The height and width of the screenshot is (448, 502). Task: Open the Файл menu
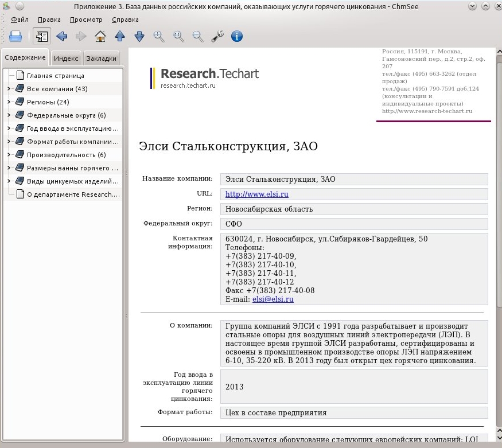click(20, 20)
